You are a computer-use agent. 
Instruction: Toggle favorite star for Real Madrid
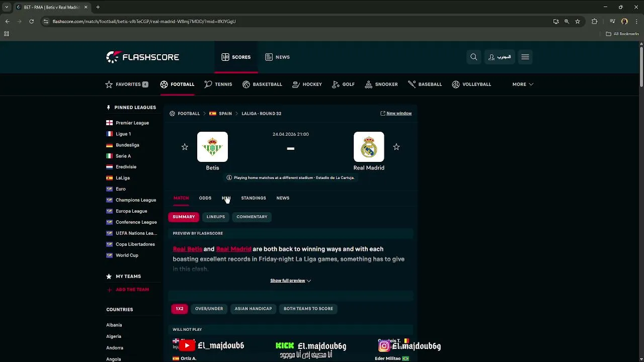click(396, 147)
